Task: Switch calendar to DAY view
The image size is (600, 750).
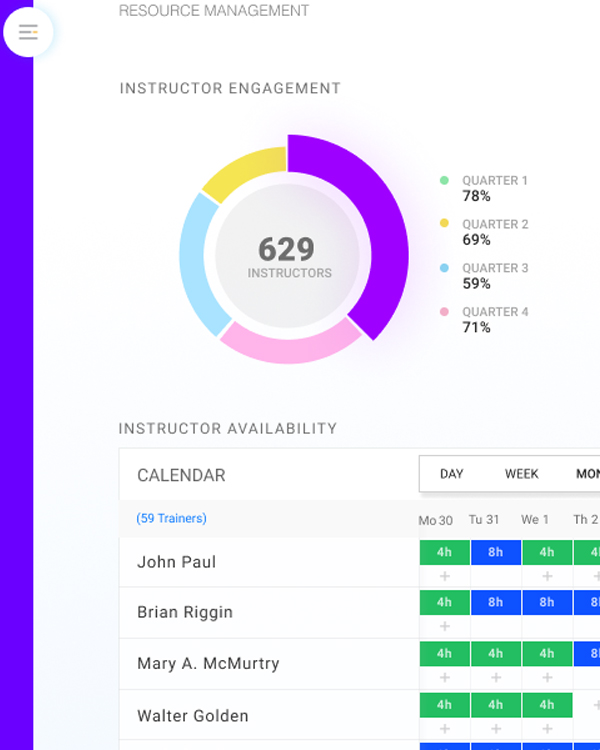Action: click(x=452, y=474)
